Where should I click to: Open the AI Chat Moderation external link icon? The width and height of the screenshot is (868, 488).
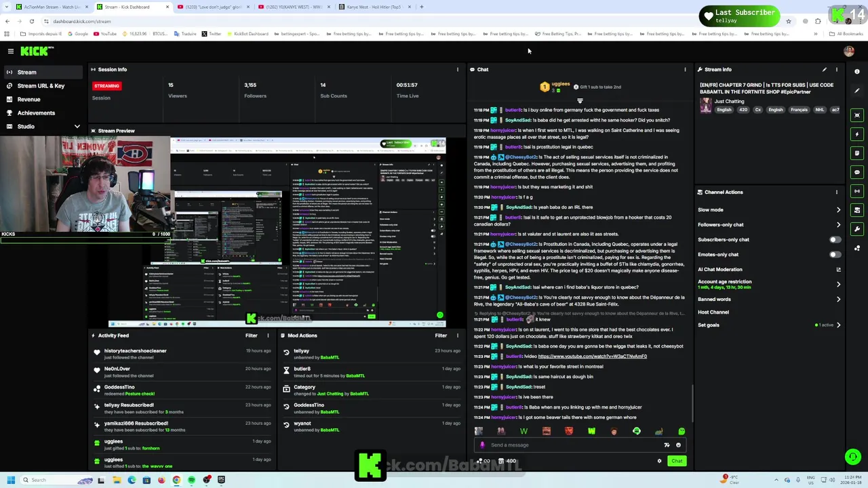[x=838, y=269]
